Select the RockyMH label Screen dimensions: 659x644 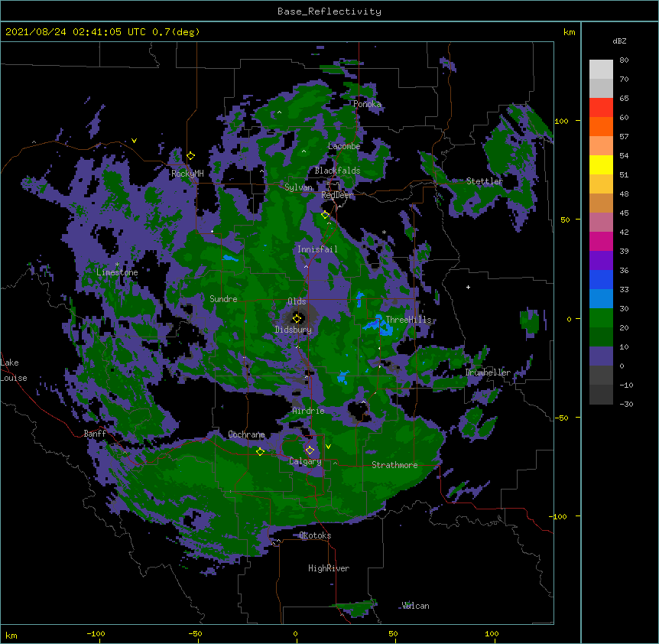click(x=187, y=173)
